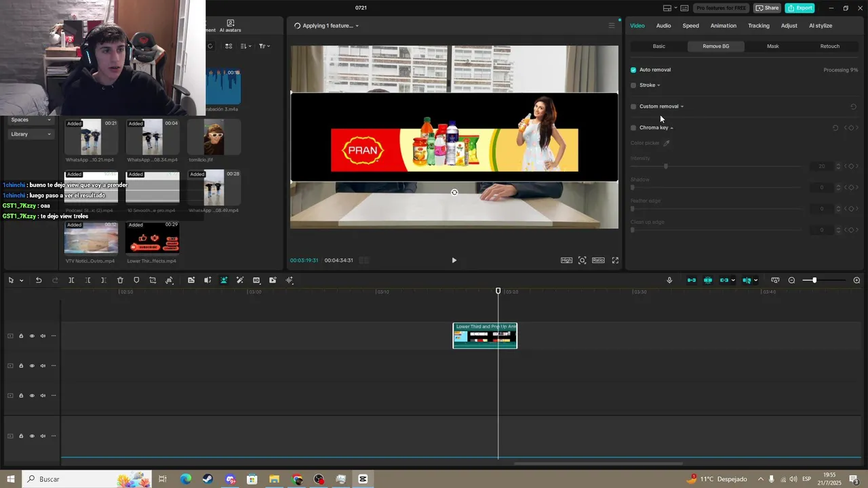
Task: Switch to the Audio tab
Action: [663, 26]
